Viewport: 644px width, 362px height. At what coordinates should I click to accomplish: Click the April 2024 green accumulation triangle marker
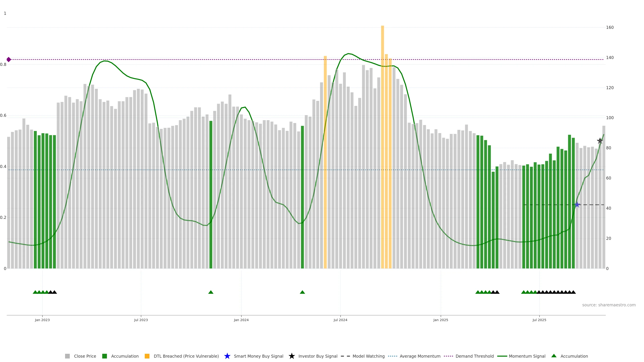pos(302,292)
